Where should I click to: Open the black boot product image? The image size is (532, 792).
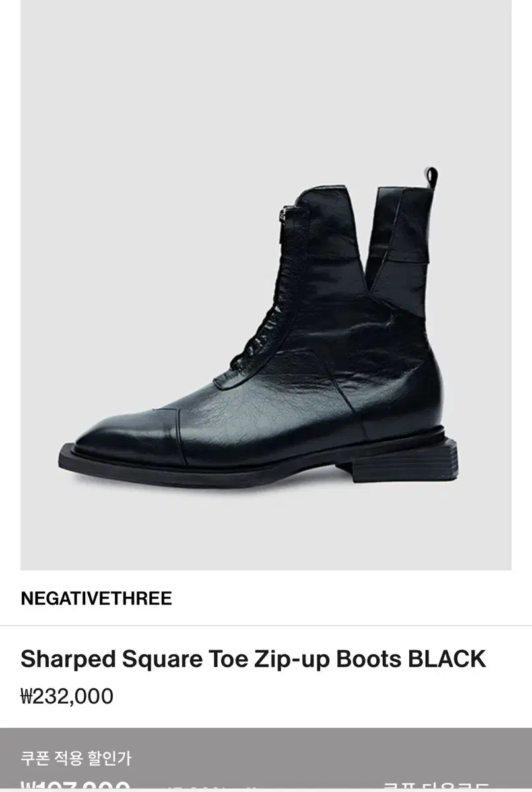[x=266, y=285]
